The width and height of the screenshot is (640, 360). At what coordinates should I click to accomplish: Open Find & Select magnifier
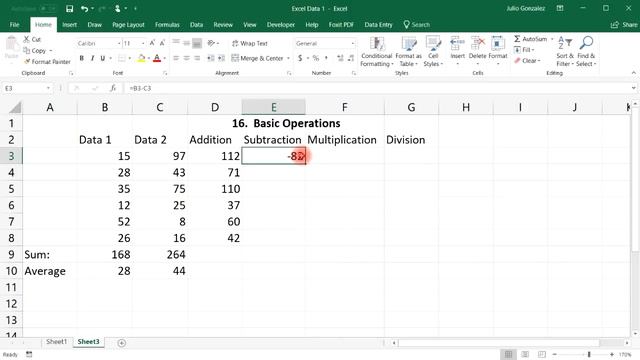(x=586, y=51)
